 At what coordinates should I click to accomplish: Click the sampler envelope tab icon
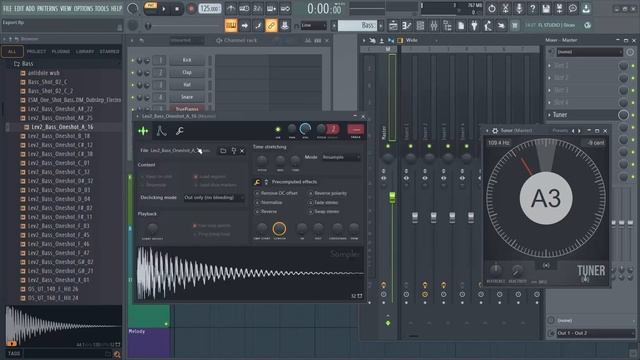(x=161, y=131)
